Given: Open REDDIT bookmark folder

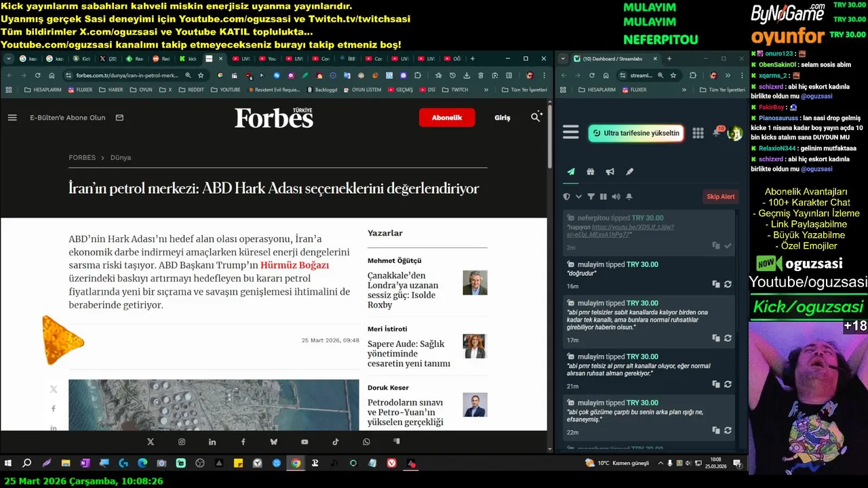Looking at the screenshot, I should (x=191, y=89).
